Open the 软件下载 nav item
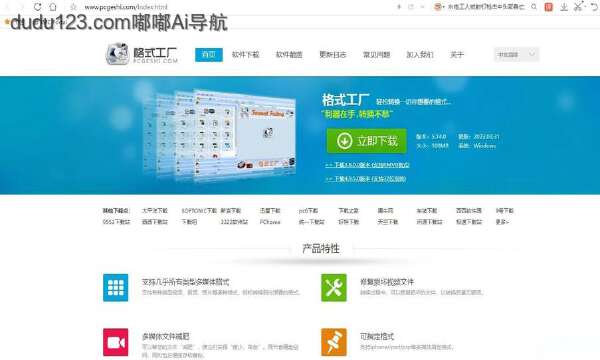 click(246, 55)
